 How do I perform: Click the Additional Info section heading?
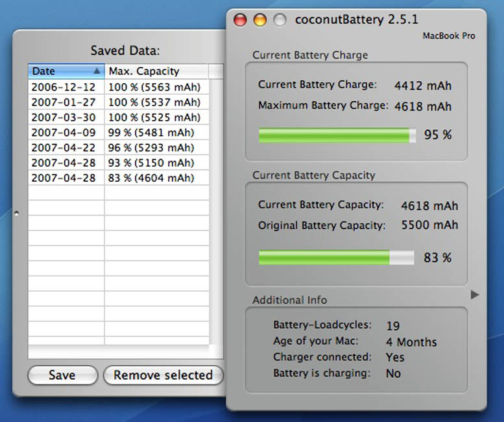pyautogui.click(x=289, y=300)
